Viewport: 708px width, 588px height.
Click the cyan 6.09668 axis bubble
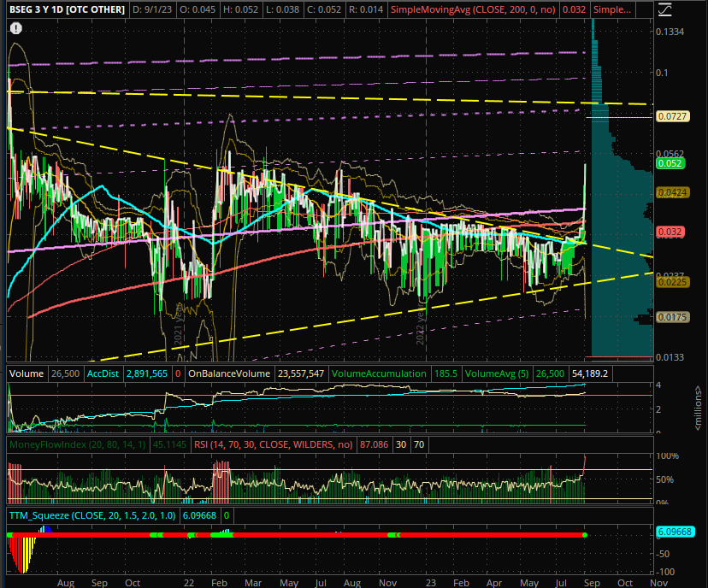pos(674,532)
